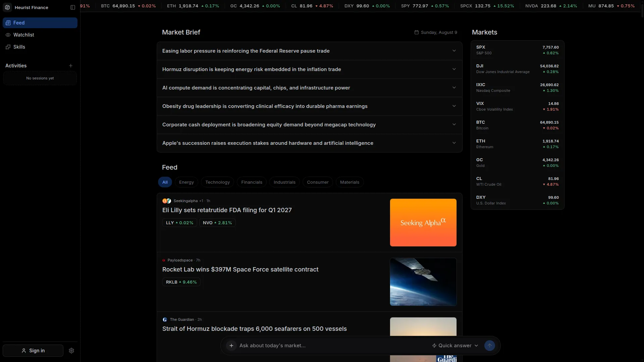Click the Watchlist eye icon
Image resolution: width=644 pixels, height=362 pixels.
(x=8, y=35)
